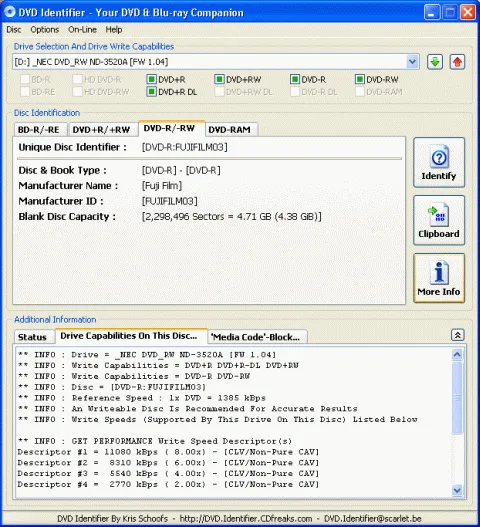Open the Options menu
The height and width of the screenshot is (527, 480).
tap(45, 30)
